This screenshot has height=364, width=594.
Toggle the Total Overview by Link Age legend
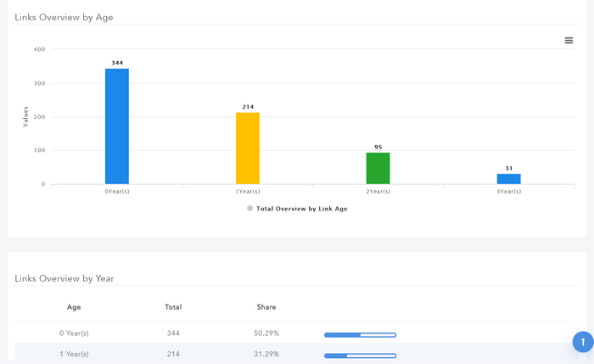(x=297, y=209)
